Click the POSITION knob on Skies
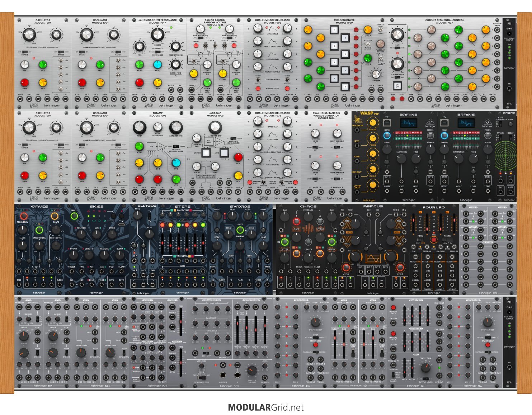The height and width of the screenshot is (415, 532). click(x=81, y=234)
